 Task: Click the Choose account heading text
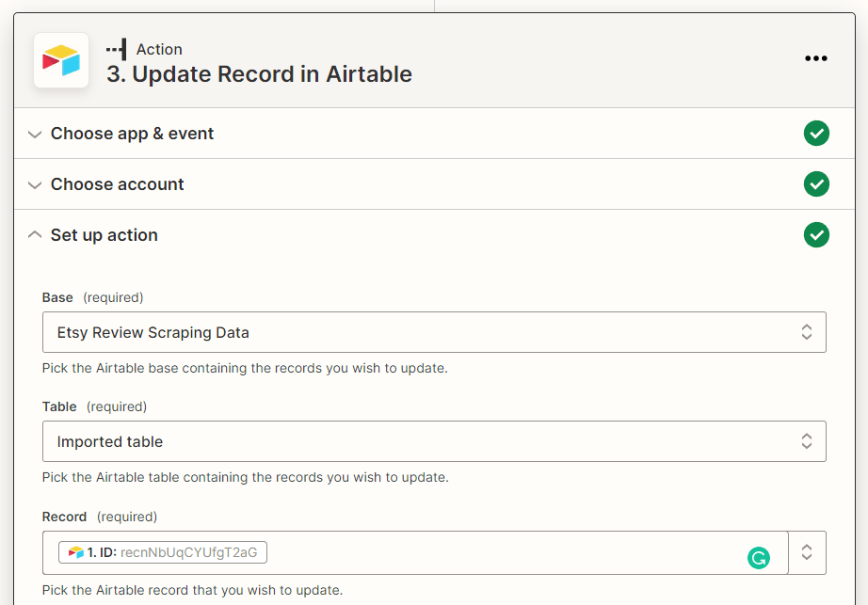pyautogui.click(x=118, y=184)
